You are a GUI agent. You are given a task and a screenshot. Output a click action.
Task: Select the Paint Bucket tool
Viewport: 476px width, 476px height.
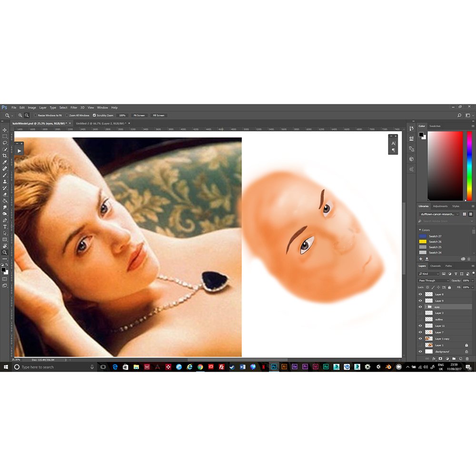pyautogui.click(x=5, y=201)
